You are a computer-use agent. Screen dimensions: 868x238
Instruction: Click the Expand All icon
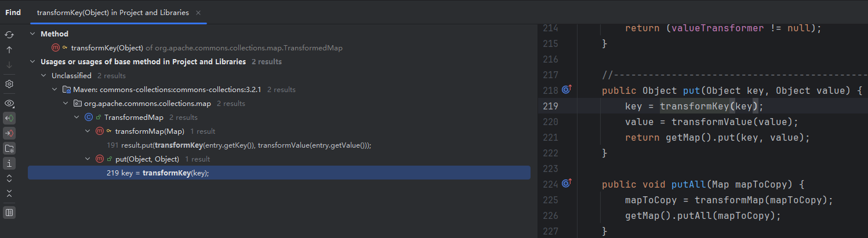coord(9,178)
